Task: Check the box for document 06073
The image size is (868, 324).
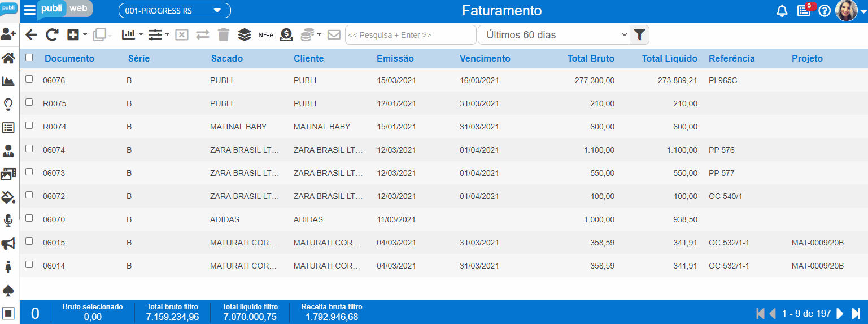Action: click(x=29, y=172)
